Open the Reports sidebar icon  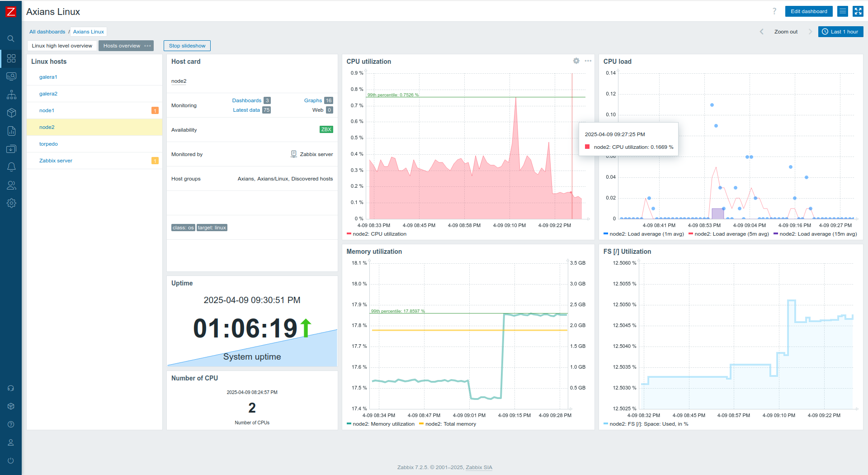pyautogui.click(x=11, y=131)
